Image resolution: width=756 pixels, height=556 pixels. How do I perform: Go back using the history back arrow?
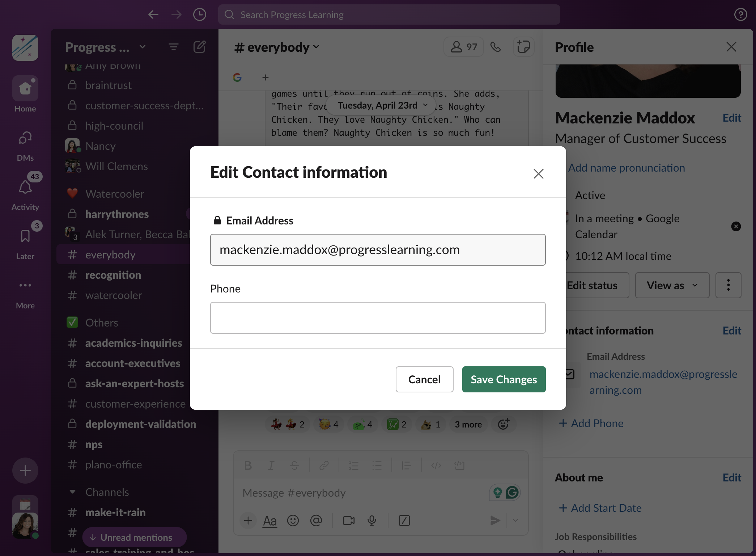[153, 14]
